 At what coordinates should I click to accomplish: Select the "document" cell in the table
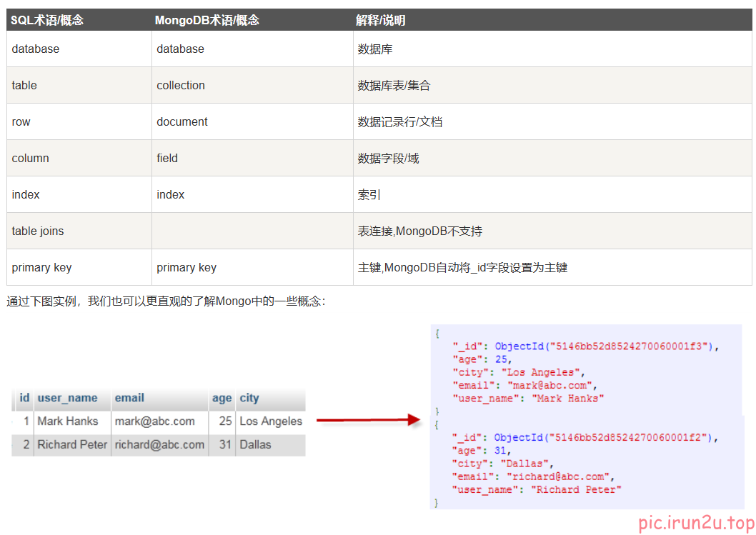pos(182,122)
